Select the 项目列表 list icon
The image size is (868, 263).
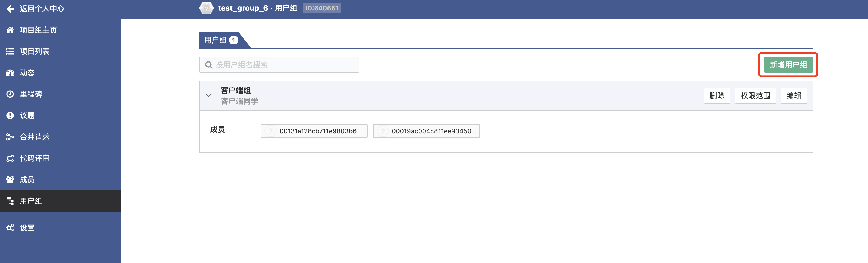(10, 51)
